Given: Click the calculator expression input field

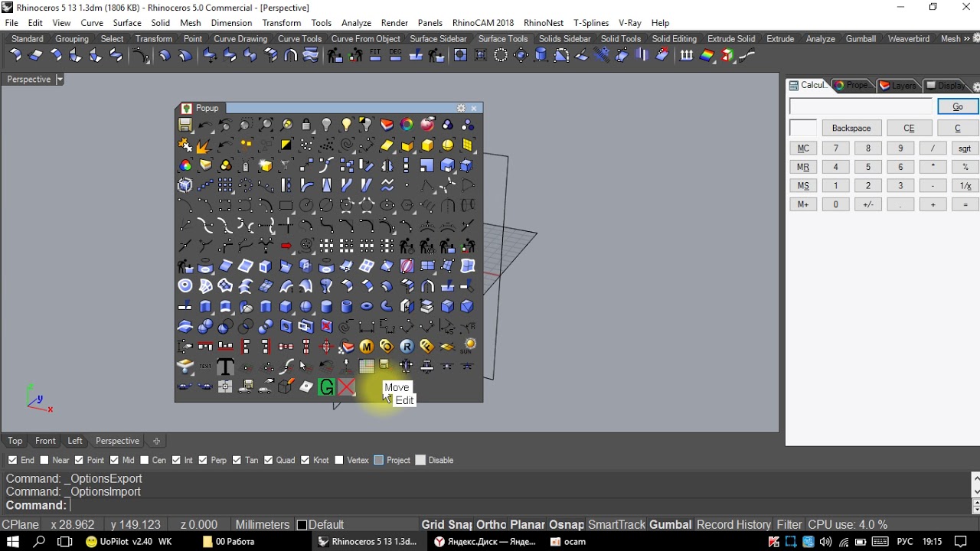Looking at the screenshot, I should 861,106.
